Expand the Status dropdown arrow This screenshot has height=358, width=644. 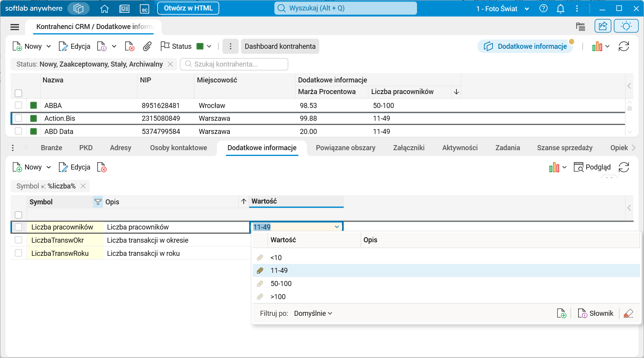(x=209, y=46)
